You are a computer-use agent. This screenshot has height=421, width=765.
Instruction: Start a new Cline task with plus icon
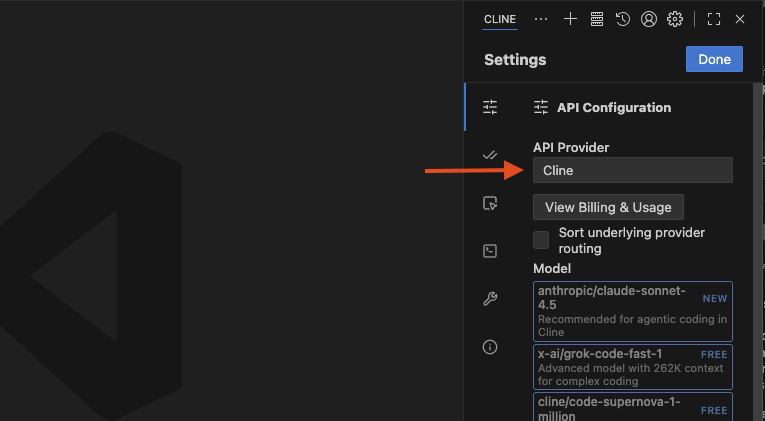(x=570, y=19)
